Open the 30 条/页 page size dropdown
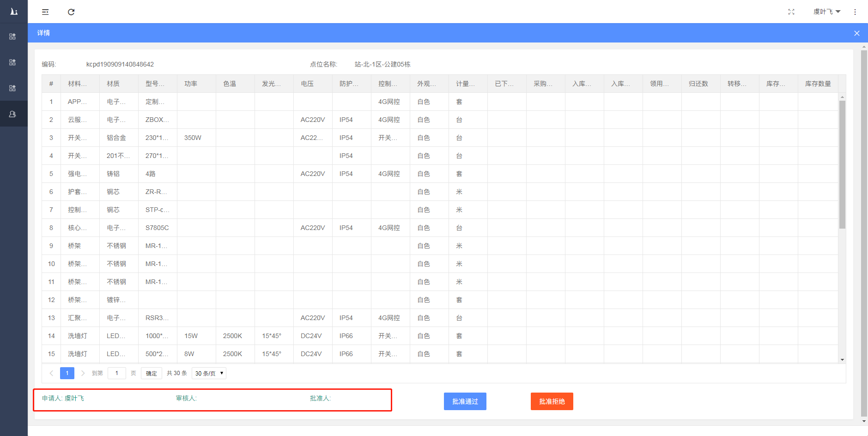Viewport: 868px width, 436px height. tap(209, 373)
